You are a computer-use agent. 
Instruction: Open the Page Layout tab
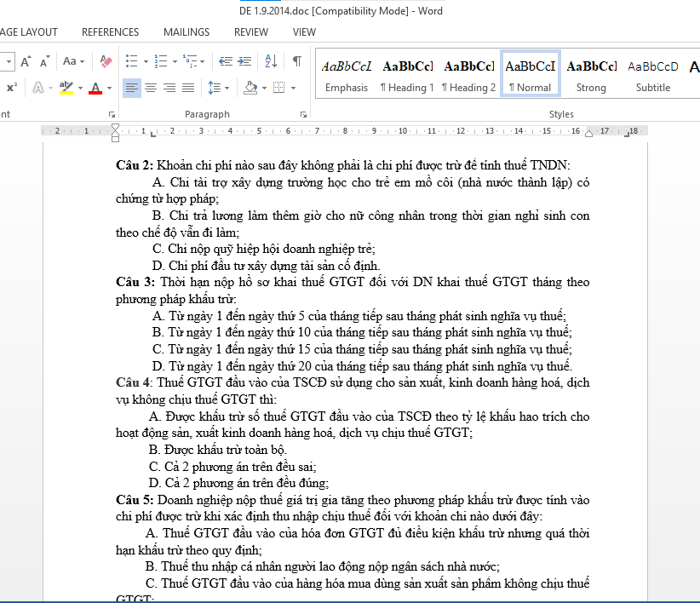point(29,32)
